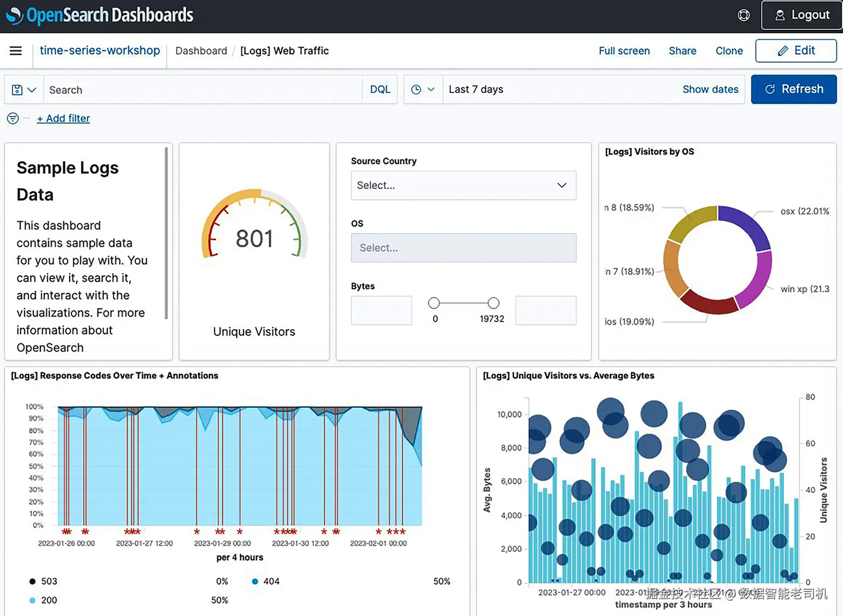Focus the Search query input field
This screenshot has width=843, height=616.
202,90
